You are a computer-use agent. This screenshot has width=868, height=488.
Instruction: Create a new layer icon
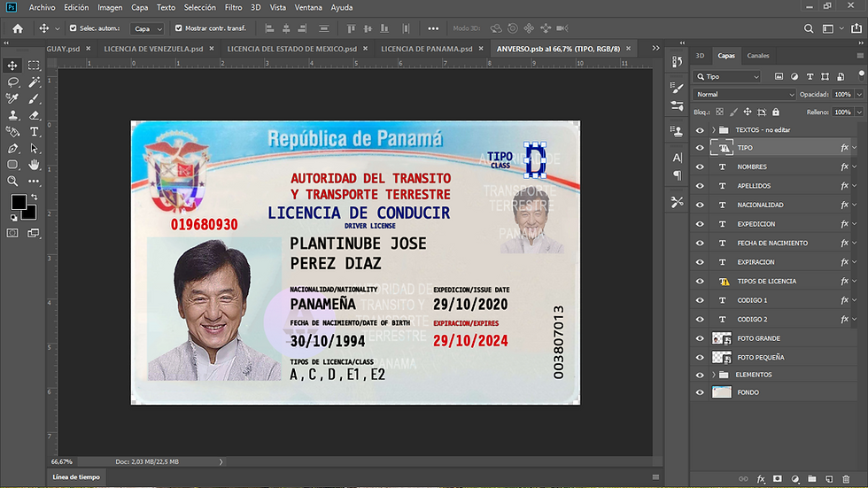click(829, 478)
